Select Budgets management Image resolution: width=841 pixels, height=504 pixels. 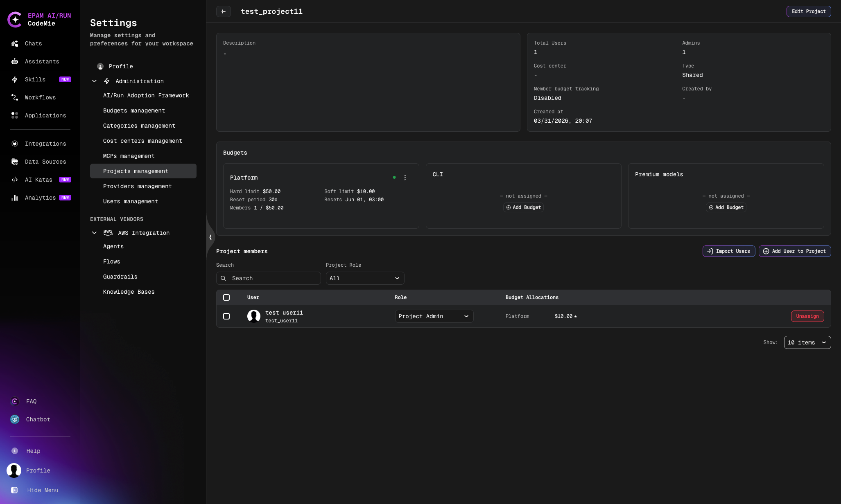point(134,110)
